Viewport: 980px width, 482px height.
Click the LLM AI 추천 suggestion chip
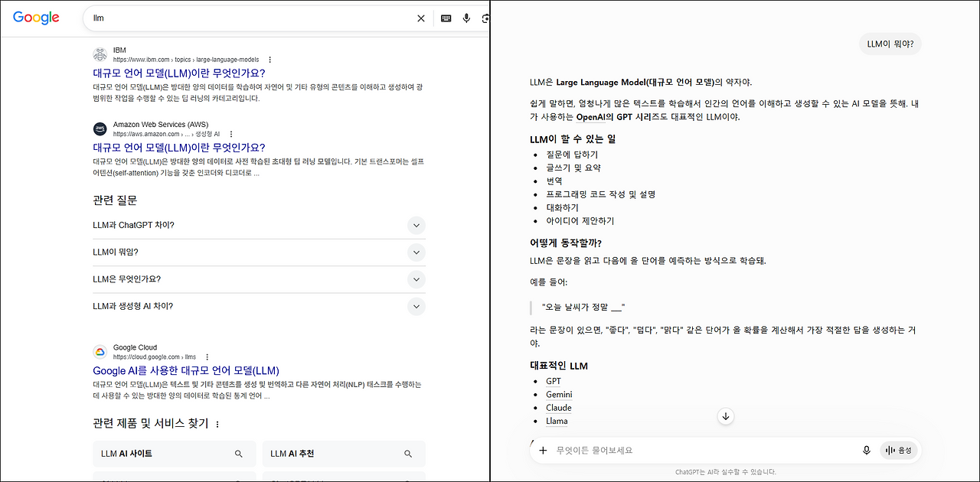pyautogui.click(x=344, y=454)
